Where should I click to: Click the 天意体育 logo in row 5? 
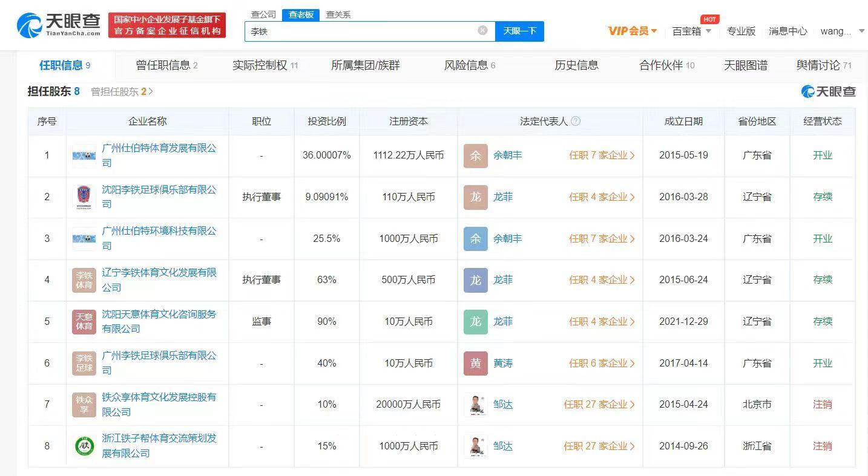pyautogui.click(x=84, y=322)
